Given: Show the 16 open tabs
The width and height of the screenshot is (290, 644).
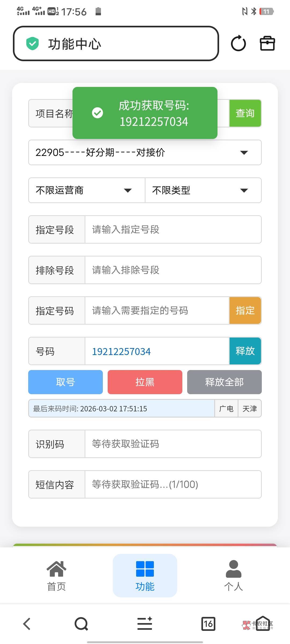Looking at the screenshot, I should tap(208, 624).
